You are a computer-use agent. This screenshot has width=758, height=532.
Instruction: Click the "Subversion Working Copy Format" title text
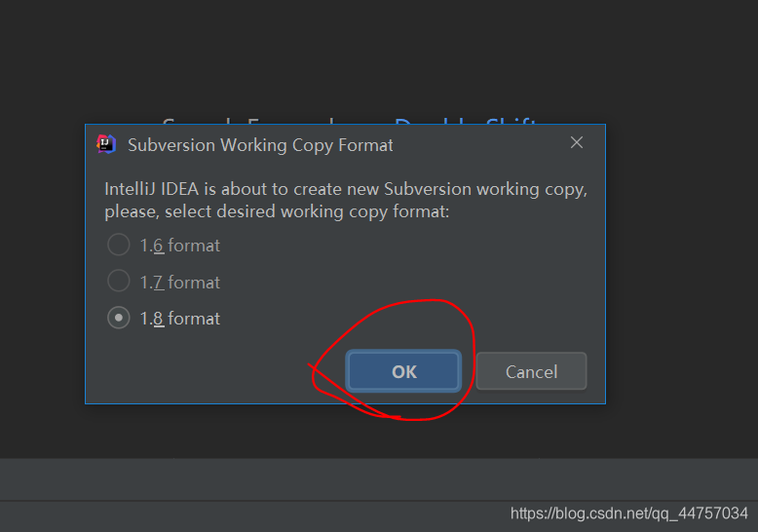(260, 145)
